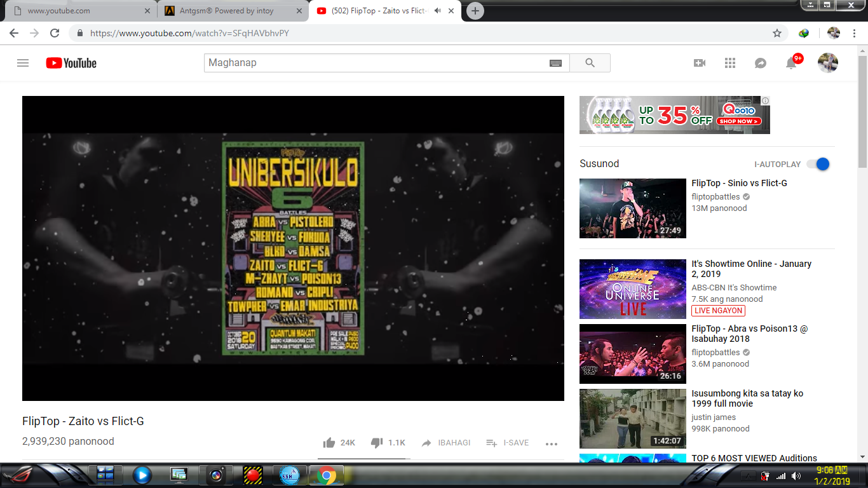Image resolution: width=868 pixels, height=488 pixels.
Task: Click the '2,939,230 panonood' view count
Action: (x=68, y=442)
